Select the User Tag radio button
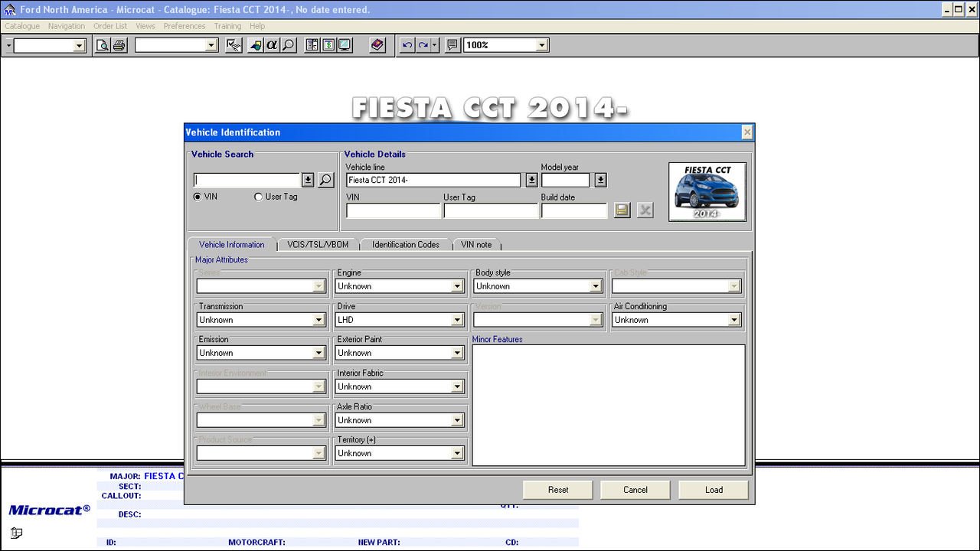 tap(258, 197)
